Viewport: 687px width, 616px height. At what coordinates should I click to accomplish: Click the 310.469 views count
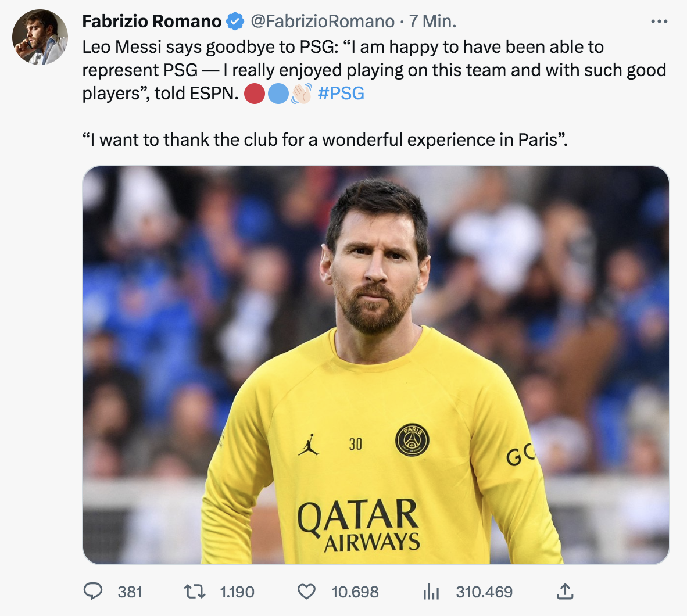coord(484,592)
